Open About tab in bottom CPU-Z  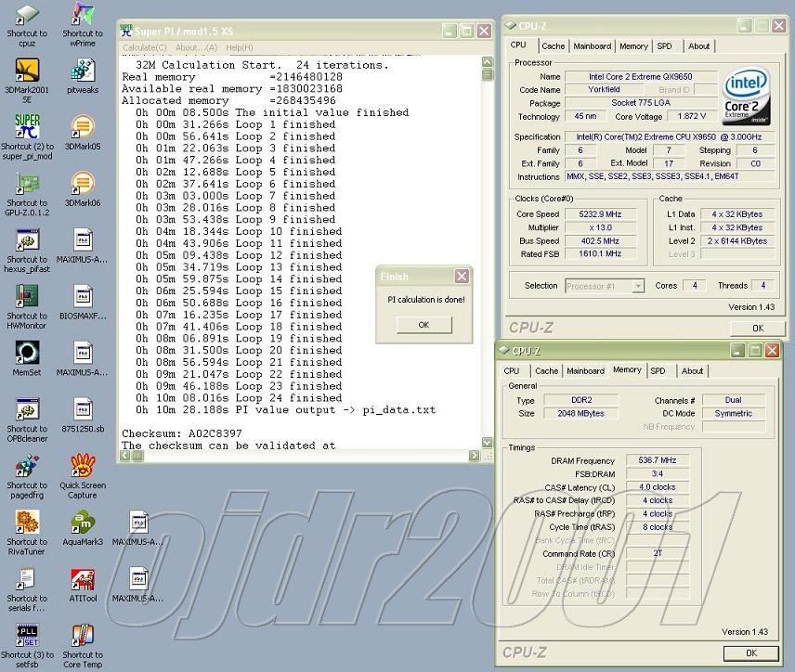[x=692, y=371]
